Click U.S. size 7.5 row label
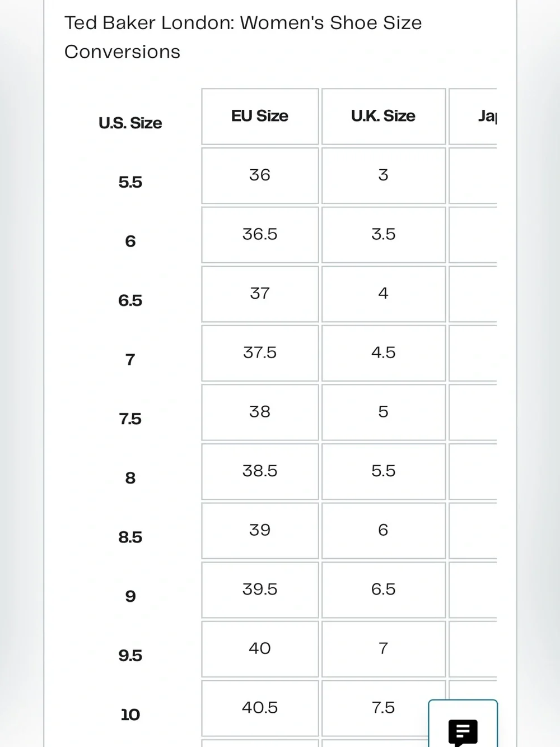This screenshot has width=560, height=747. (130, 419)
